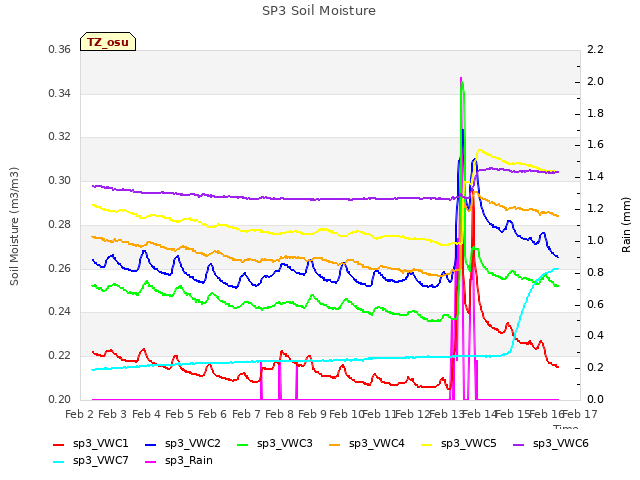Click the Feb 4 date tick label

[146, 414]
